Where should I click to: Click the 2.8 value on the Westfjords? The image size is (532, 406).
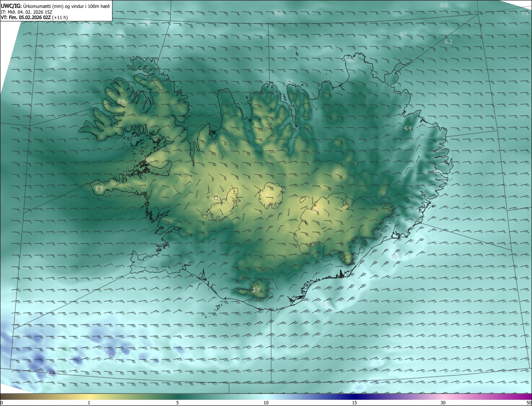pos(121,101)
